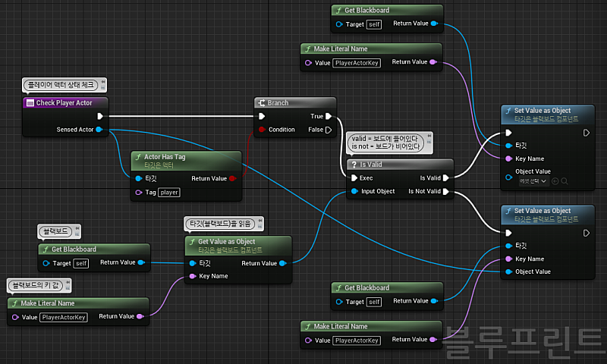Click the Sensed Actor output pin
This screenshot has height=364, width=607.
[x=99, y=130]
